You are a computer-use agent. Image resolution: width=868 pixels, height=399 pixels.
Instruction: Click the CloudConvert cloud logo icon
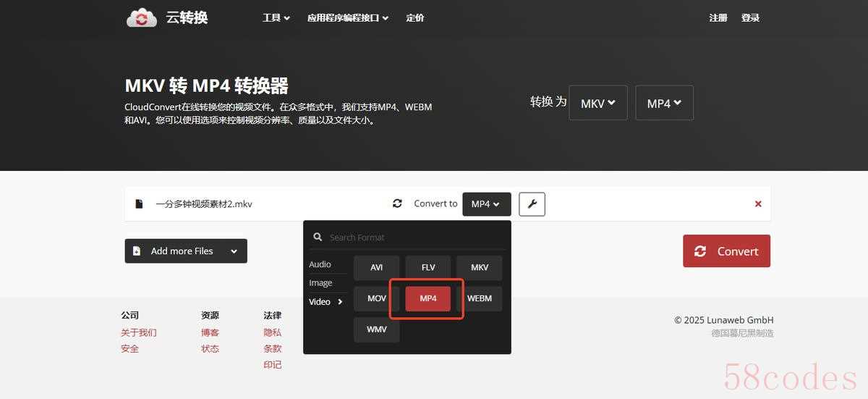pos(141,18)
